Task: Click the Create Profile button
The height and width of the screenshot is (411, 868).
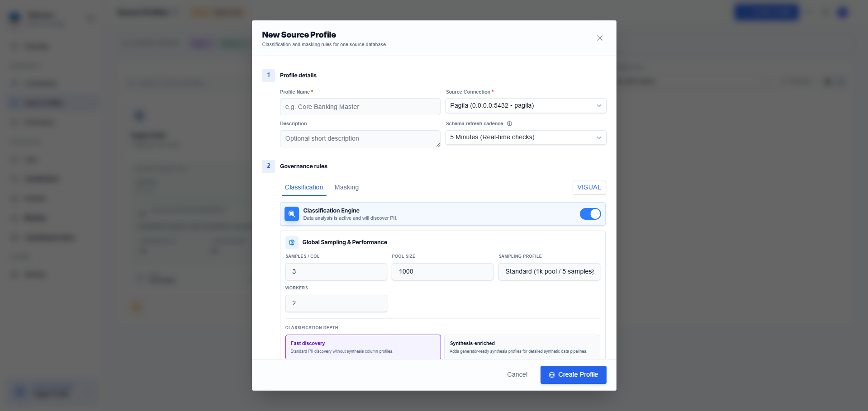Action: click(x=573, y=375)
